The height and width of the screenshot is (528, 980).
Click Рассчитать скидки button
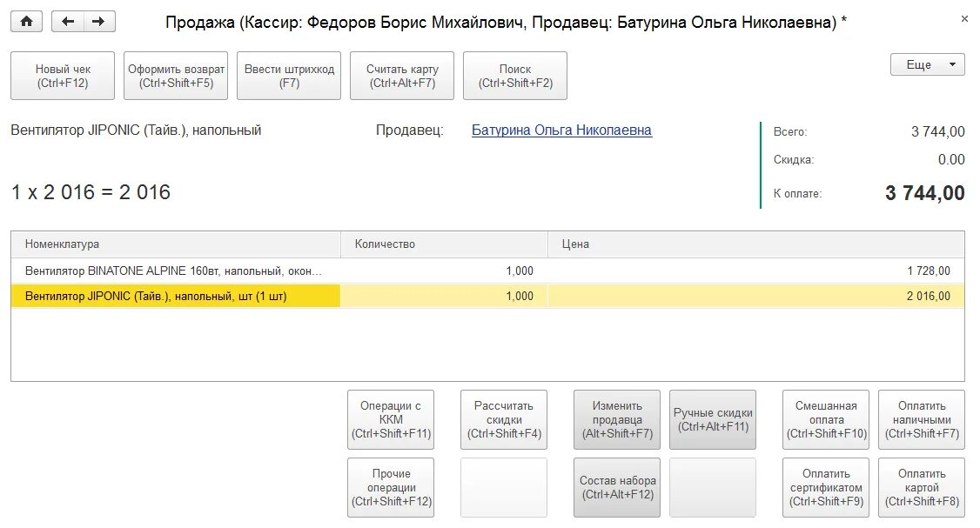[x=504, y=420]
